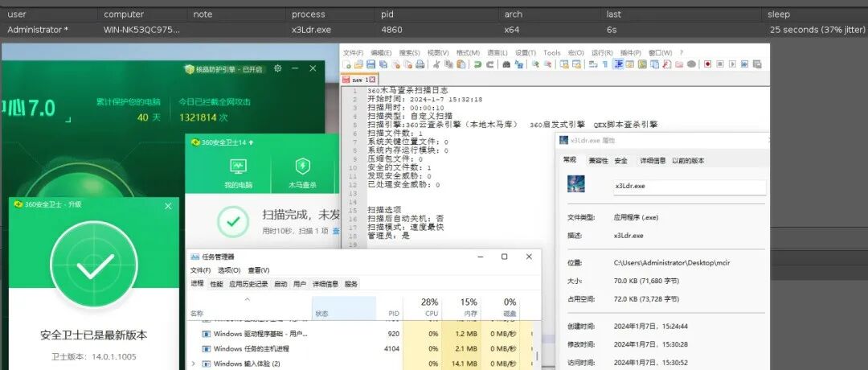Click the Replace icon in Notepad++ toolbar
868x370 pixels.
[518, 64]
